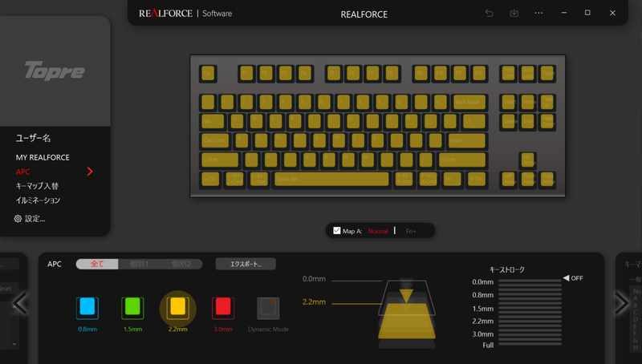Click the Full keystroke gauge bar
Image resolution: width=642 pixels, height=364 pixels.
(530, 345)
